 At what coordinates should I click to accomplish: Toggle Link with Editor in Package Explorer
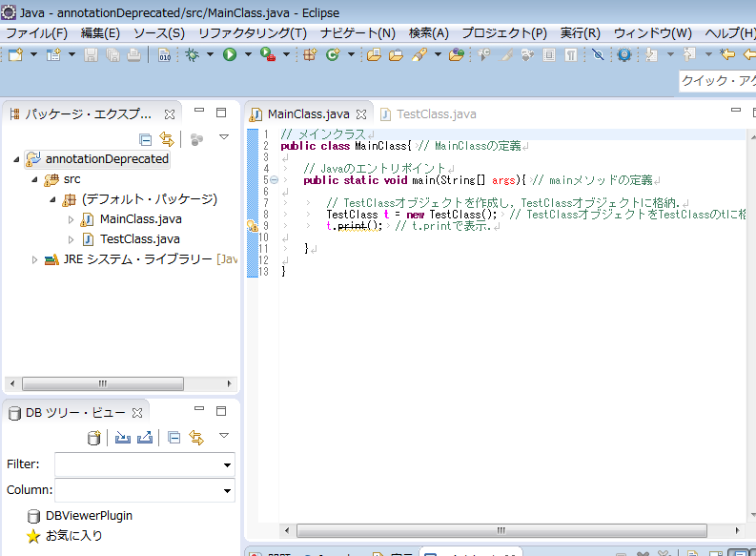click(167, 139)
